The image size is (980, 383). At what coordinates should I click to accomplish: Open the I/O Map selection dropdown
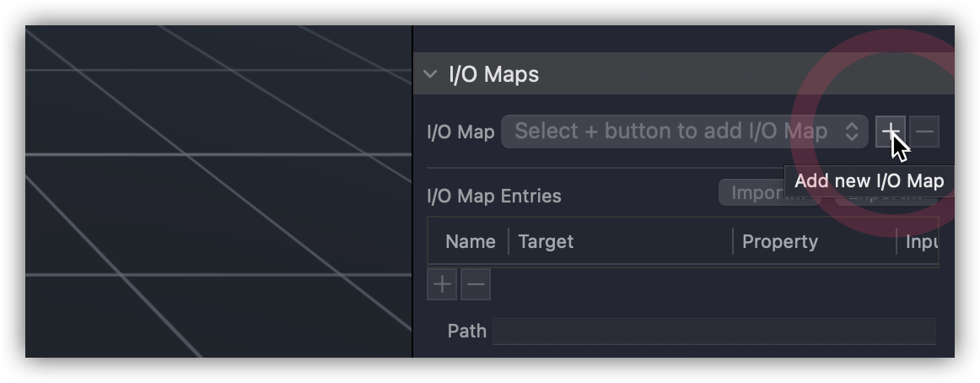[x=684, y=132]
